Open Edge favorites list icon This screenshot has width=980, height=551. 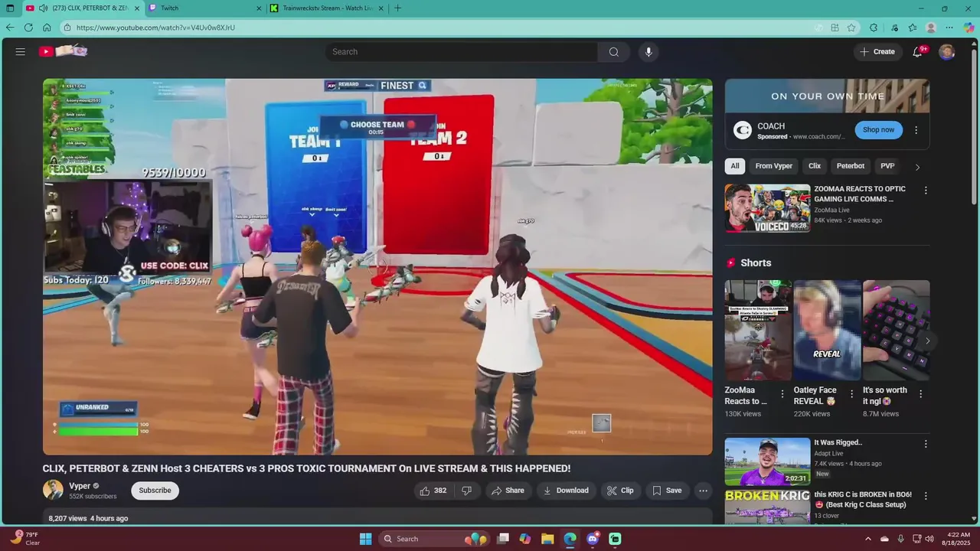[913, 28]
